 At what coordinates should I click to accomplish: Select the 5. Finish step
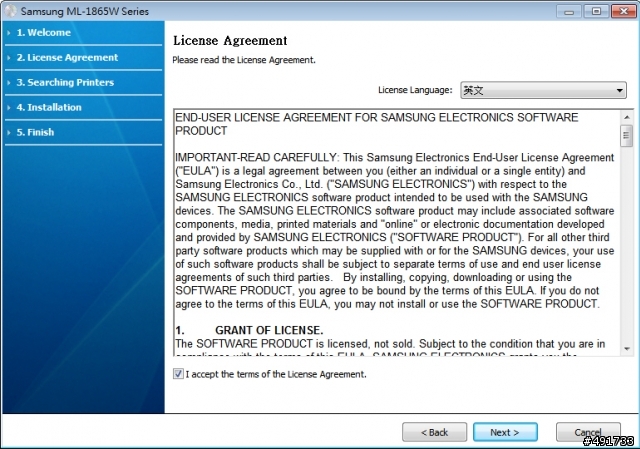pyautogui.click(x=35, y=132)
